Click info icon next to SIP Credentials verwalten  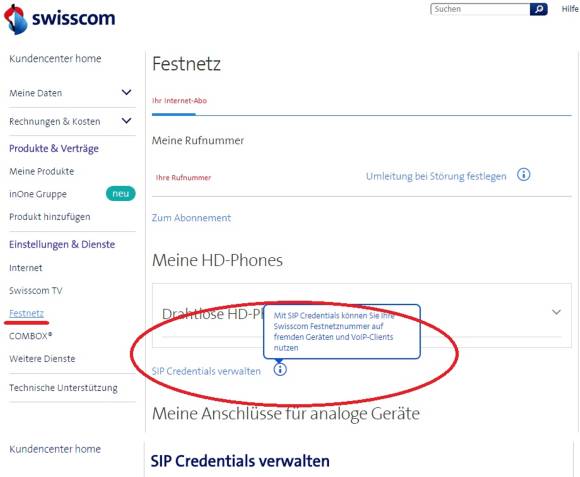(x=280, y=369)
